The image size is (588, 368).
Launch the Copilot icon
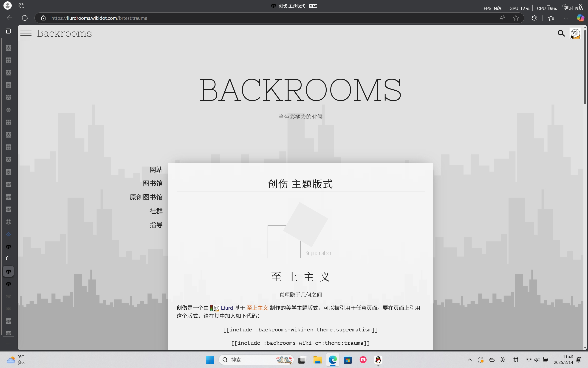tap(580, 18)
